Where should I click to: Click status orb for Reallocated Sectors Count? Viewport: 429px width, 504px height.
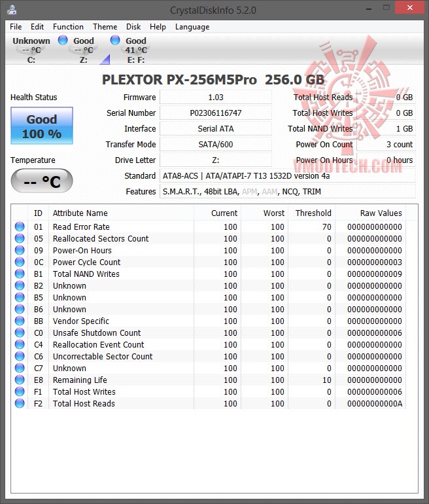20,238
